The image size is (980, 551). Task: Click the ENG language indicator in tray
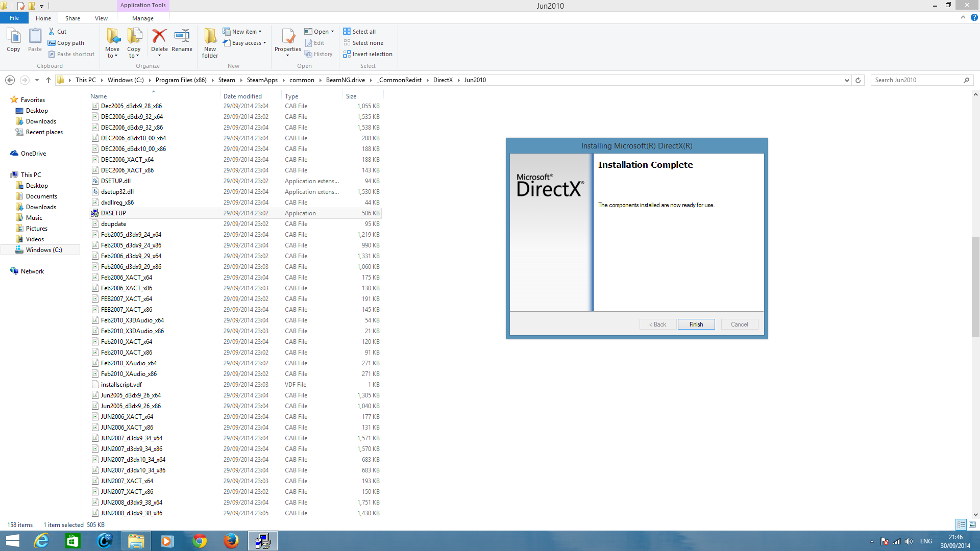[926, 541]
